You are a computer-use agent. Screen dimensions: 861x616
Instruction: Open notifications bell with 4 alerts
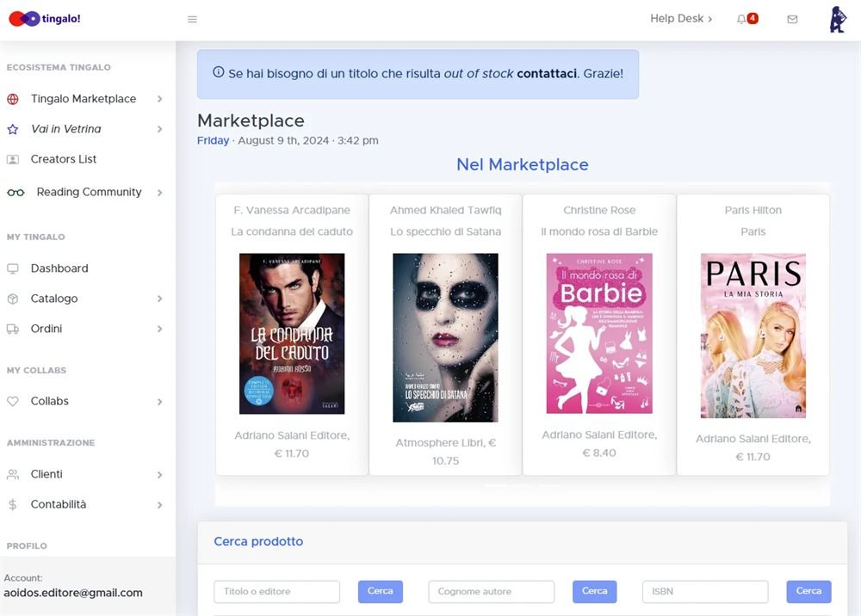tap(746, 19)
